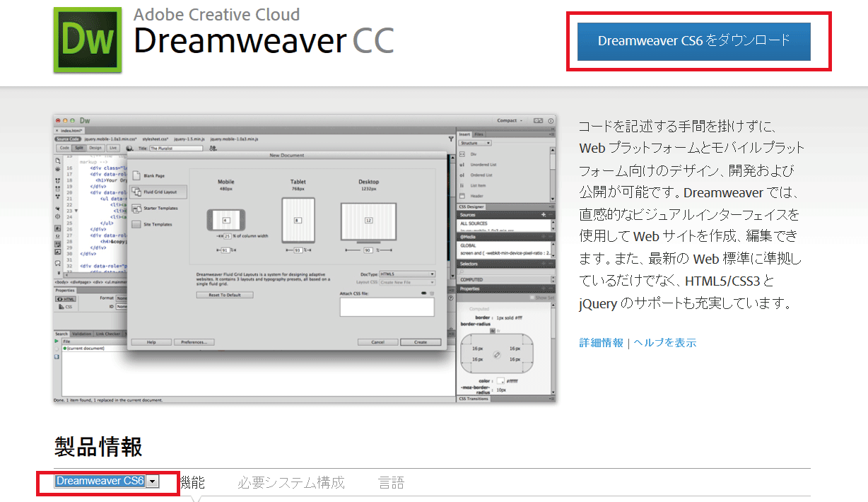Click the Adobe Creative Cloud text

(216, 14)
